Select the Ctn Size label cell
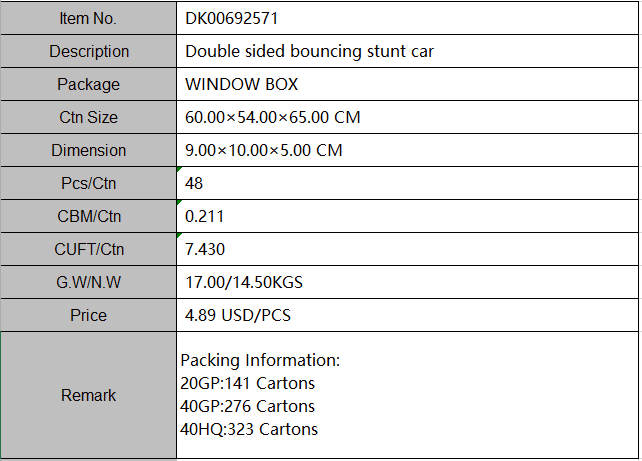 88,117
